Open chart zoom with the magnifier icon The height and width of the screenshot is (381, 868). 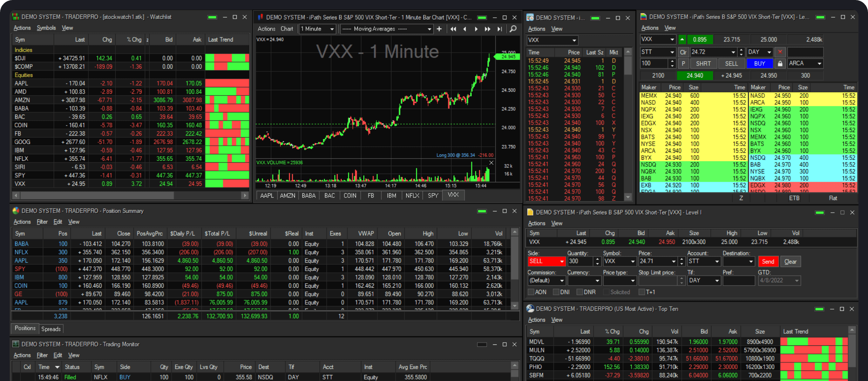[513, 29]
